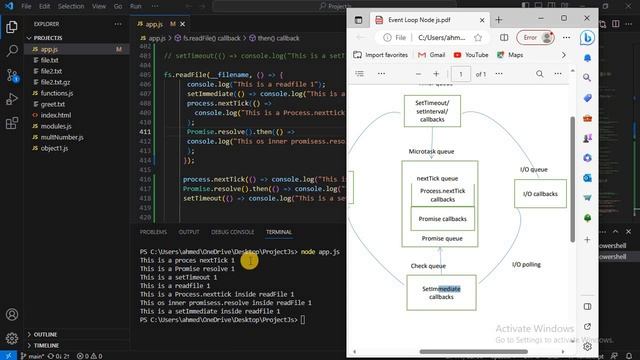Toggle PDF table of contents

pos(360,74)
